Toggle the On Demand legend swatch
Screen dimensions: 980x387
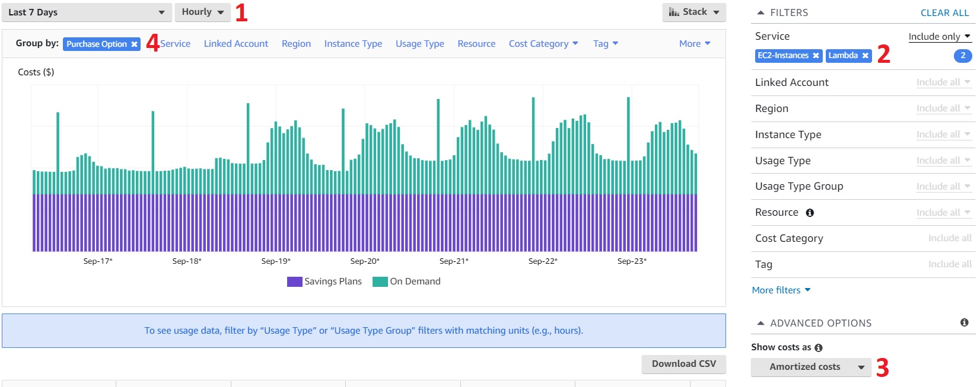click(380, 282)
